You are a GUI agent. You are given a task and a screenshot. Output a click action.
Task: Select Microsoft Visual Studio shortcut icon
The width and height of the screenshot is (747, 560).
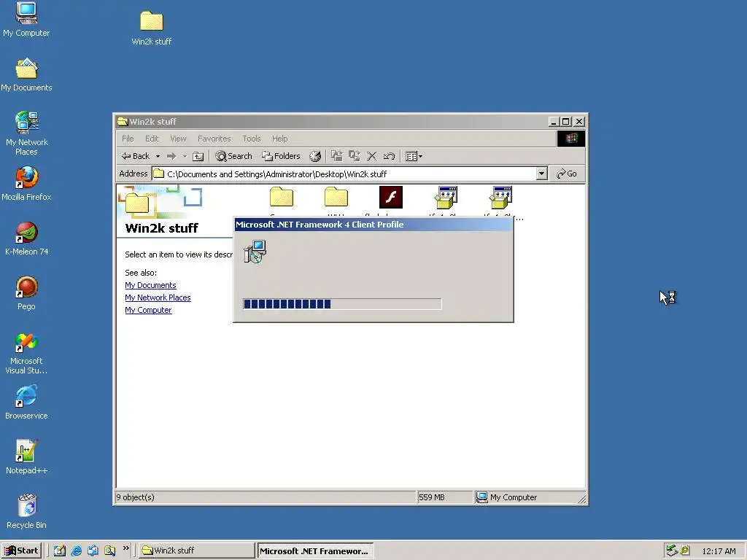26,353
